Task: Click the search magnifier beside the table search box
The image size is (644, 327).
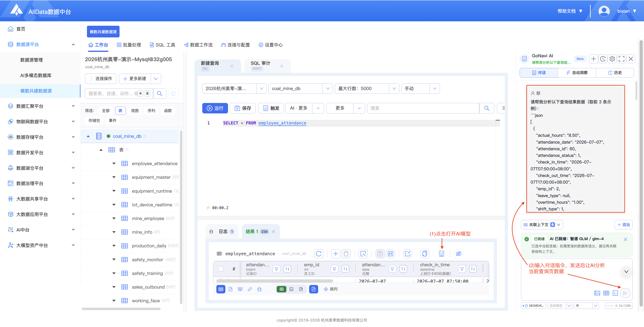Action: coord(160,94)
